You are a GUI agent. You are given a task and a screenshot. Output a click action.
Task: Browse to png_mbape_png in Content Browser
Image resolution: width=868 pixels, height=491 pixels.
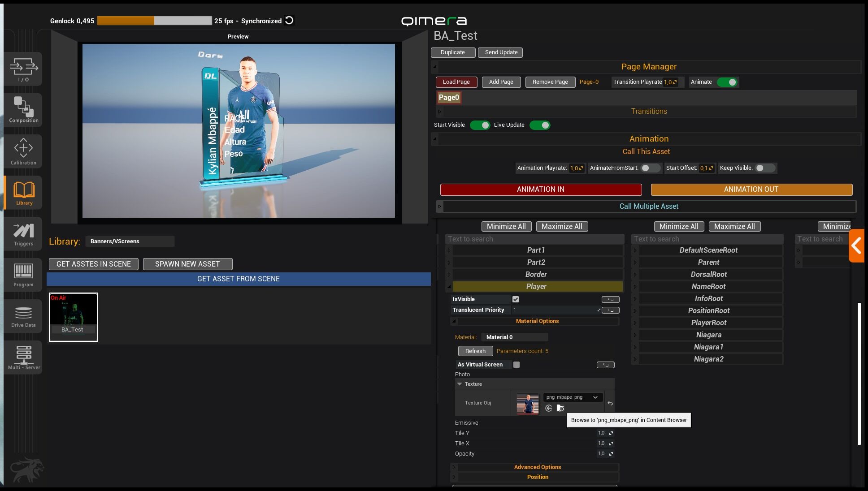click(x=560, y=408)
